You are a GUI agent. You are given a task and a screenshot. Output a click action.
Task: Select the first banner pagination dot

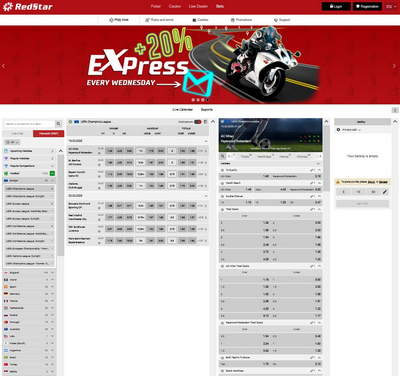(x=193, y=100)
